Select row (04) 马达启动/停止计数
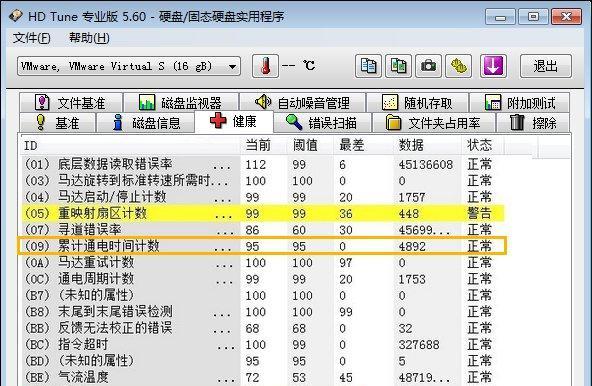The width and height of the screenshot is (592, 386). pos(262,197)
